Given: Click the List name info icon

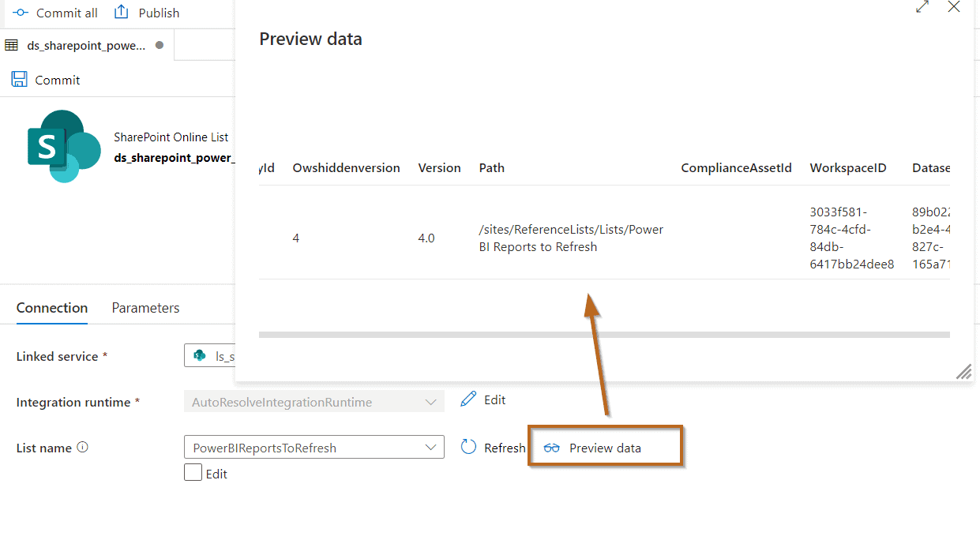Looking at the screenshot, I should [83, 447].
